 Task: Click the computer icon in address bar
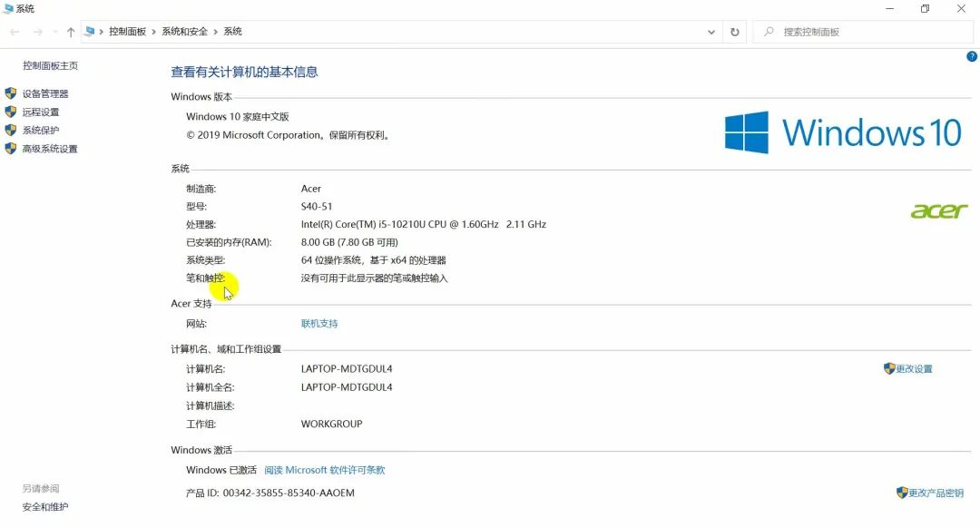tap(90, 31)
